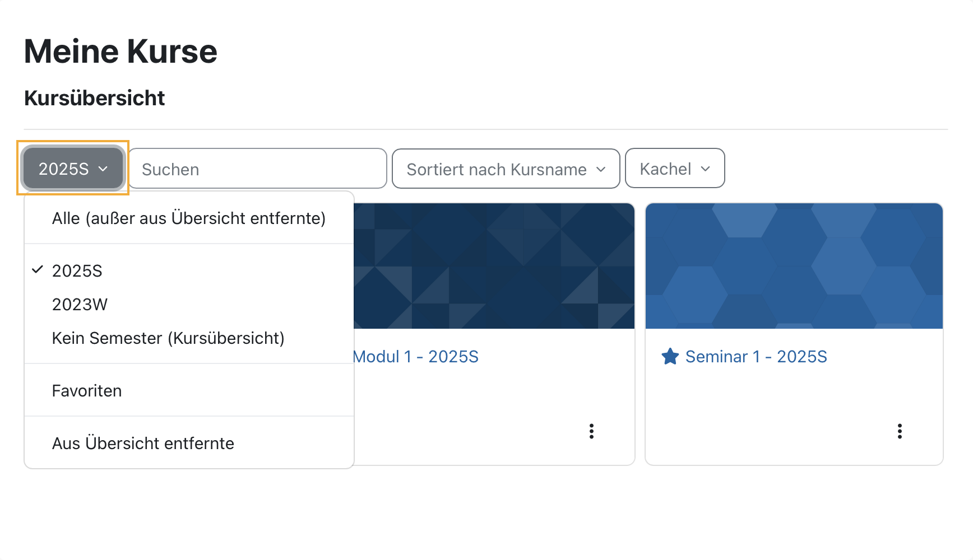Open the Seminar 1 - 2025S course link

pyautogui.click(x=756, y=357)
